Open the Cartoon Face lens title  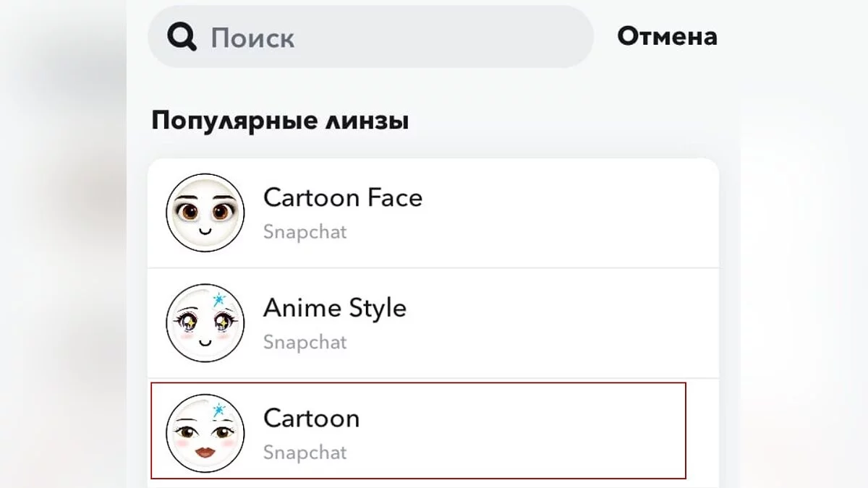coord(342,197)
